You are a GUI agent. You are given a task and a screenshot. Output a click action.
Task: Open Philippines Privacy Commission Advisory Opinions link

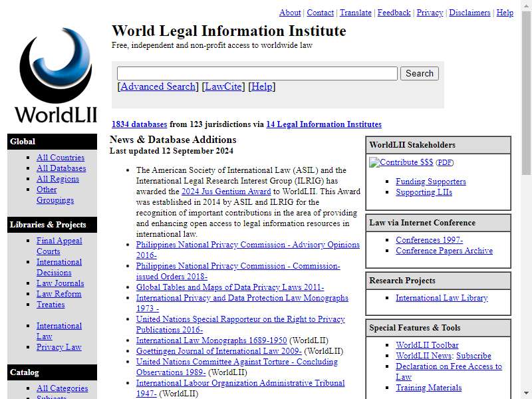coord(247,250)
